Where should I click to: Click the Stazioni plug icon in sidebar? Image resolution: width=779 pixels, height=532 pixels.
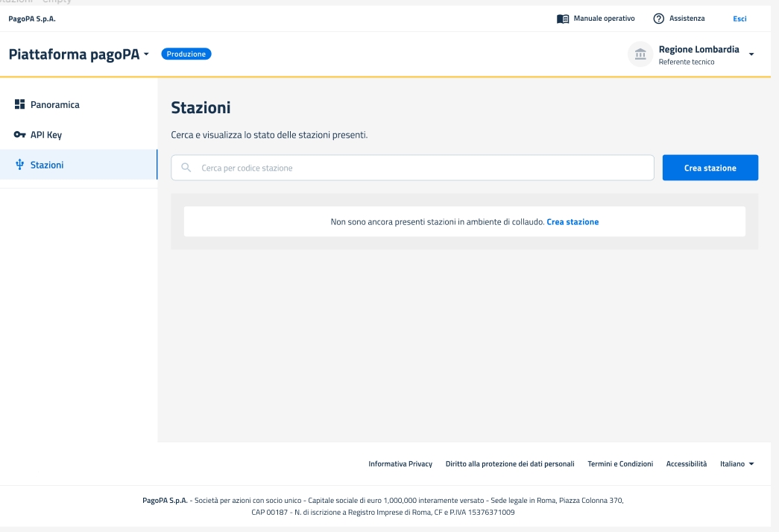pyautogui.click(x=20, y=165)
